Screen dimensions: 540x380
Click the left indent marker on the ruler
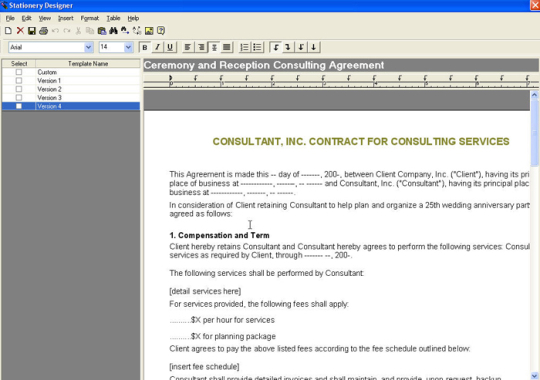click(x=170, y=78)
